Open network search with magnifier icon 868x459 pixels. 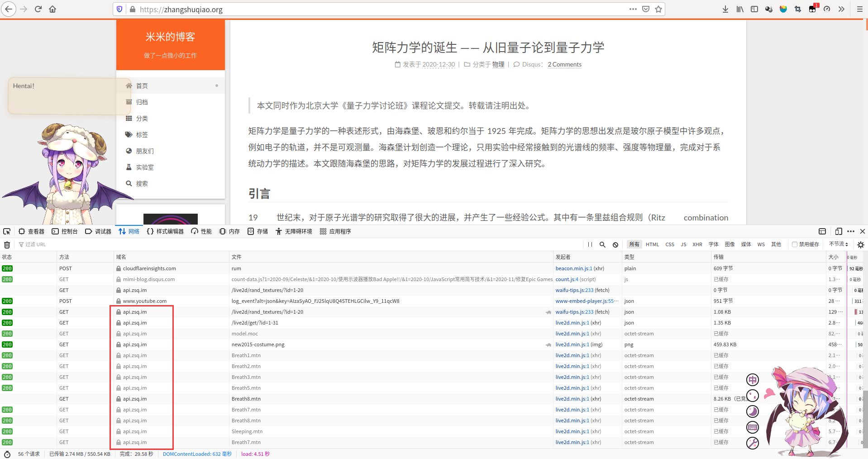[602, 244]
